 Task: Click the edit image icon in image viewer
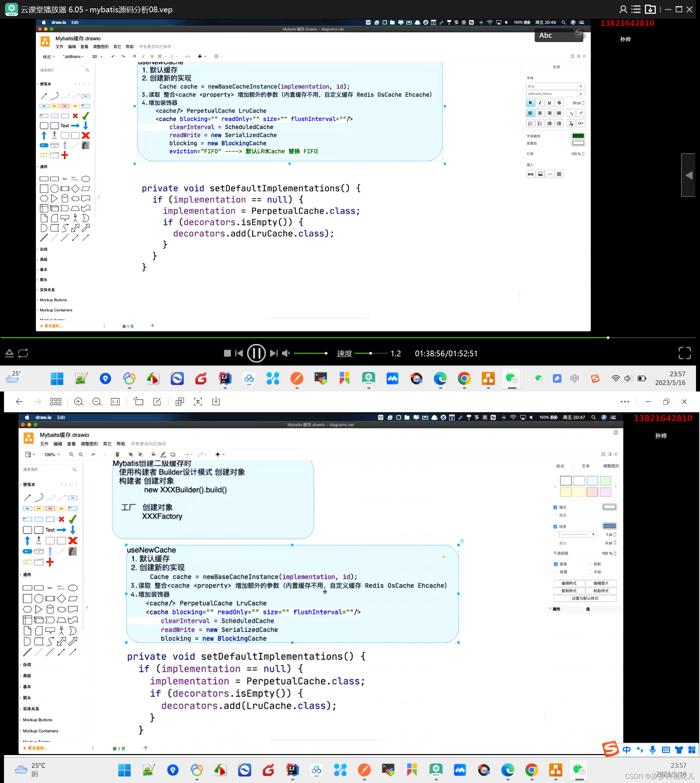coord(157,402)
